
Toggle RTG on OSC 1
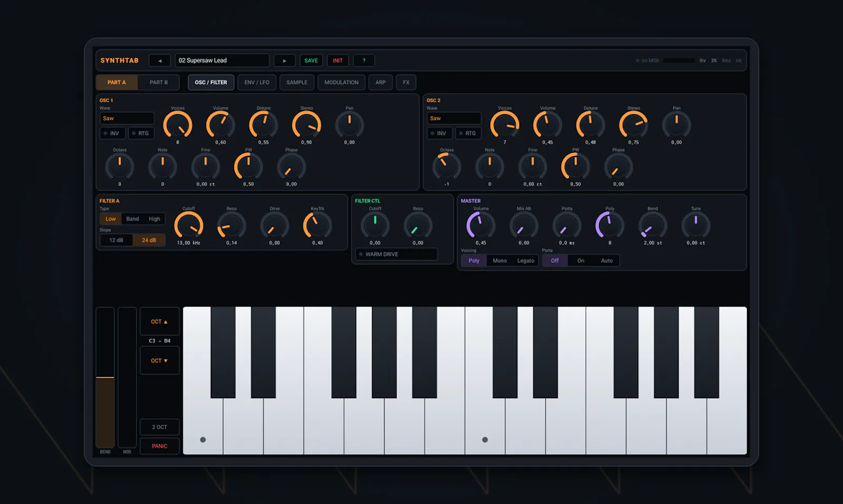pyautogui.click(x=141, y=133)
